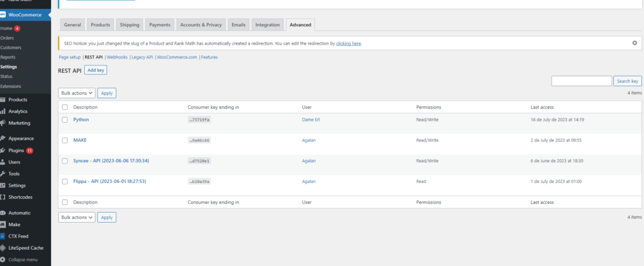Click the Plugins plug icon

3,151
